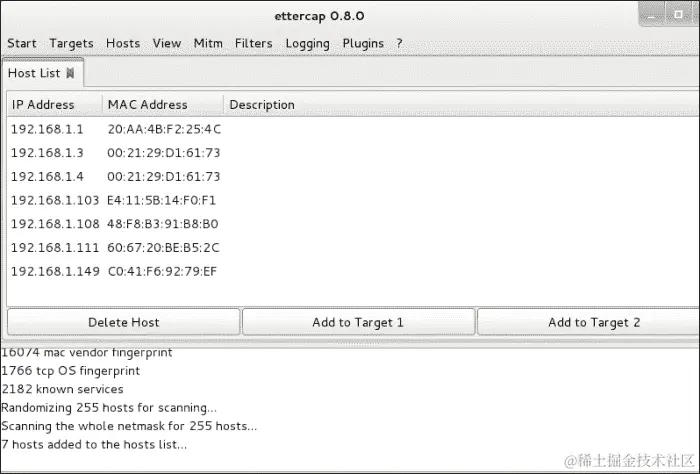
Task: Select host row 192.168.1.149
Action: (353, 271)
